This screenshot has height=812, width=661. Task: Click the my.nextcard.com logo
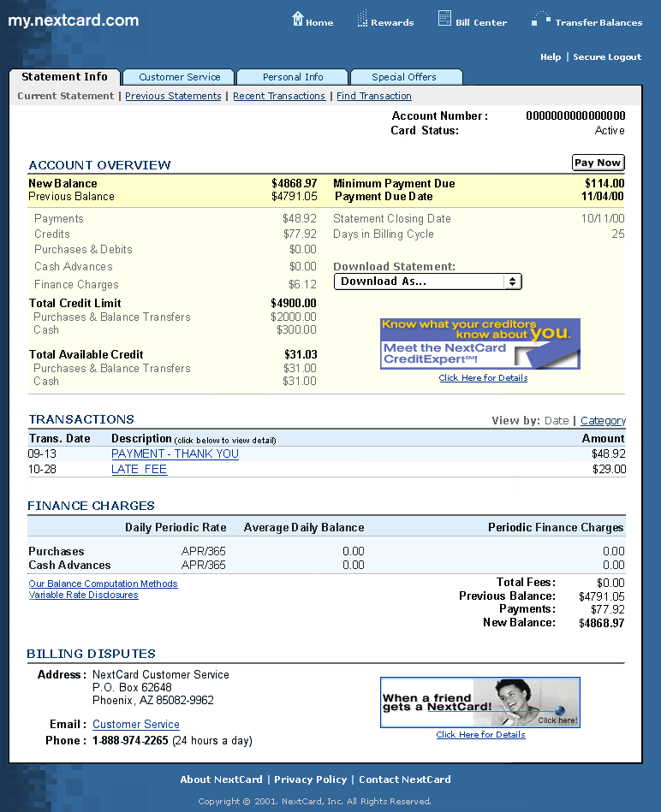[74, 21]
